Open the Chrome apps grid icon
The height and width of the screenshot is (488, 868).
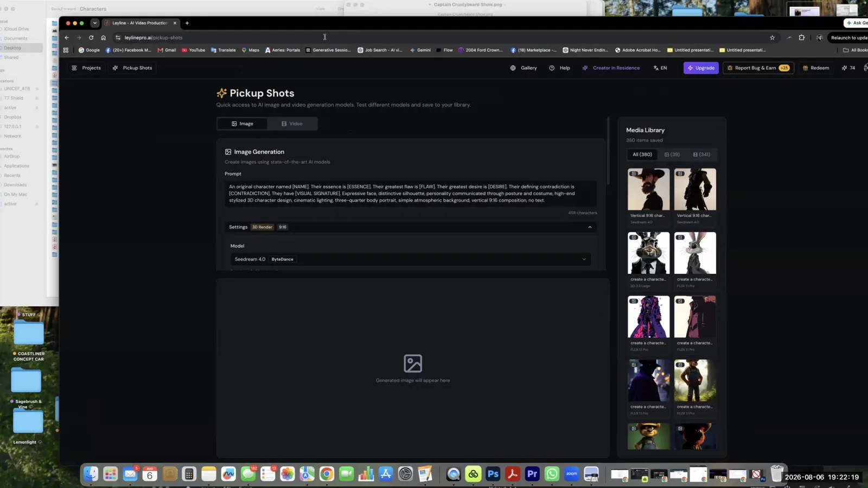pyautogui.click(x=66, y=50)
